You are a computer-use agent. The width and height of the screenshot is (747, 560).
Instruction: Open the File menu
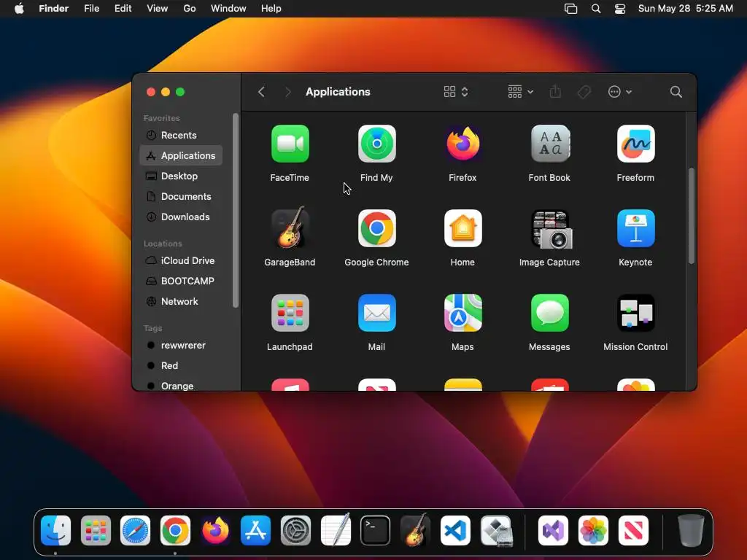click(91, 9)
